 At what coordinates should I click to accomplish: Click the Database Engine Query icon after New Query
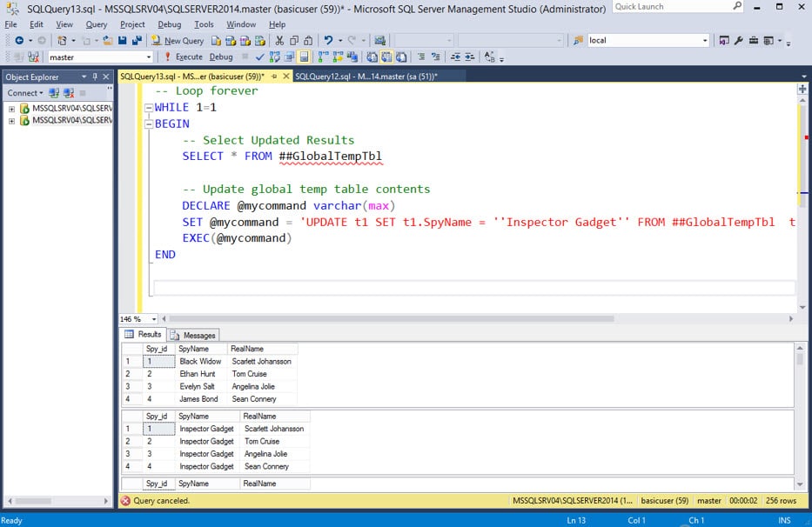(217, 40)
